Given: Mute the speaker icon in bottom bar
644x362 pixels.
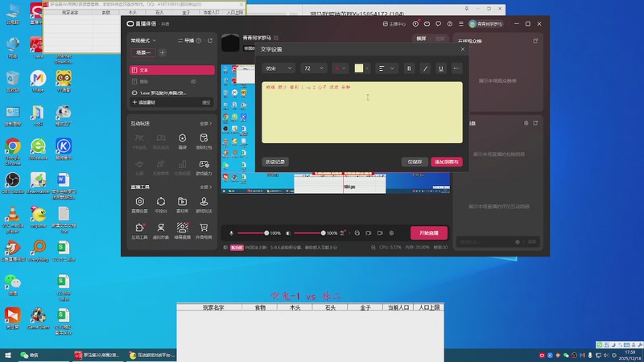Looking at the screenshot, I should pos(288,233).
